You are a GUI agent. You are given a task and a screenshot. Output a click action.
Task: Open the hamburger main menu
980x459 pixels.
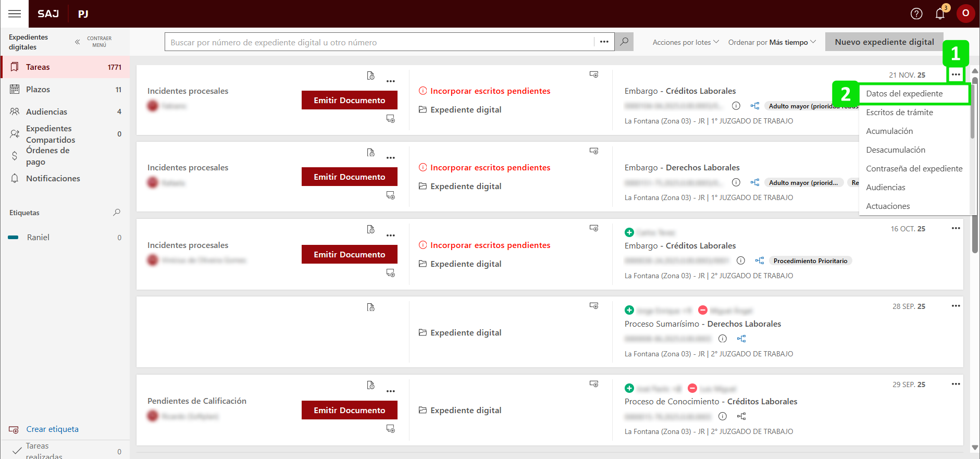coord(15,14)
